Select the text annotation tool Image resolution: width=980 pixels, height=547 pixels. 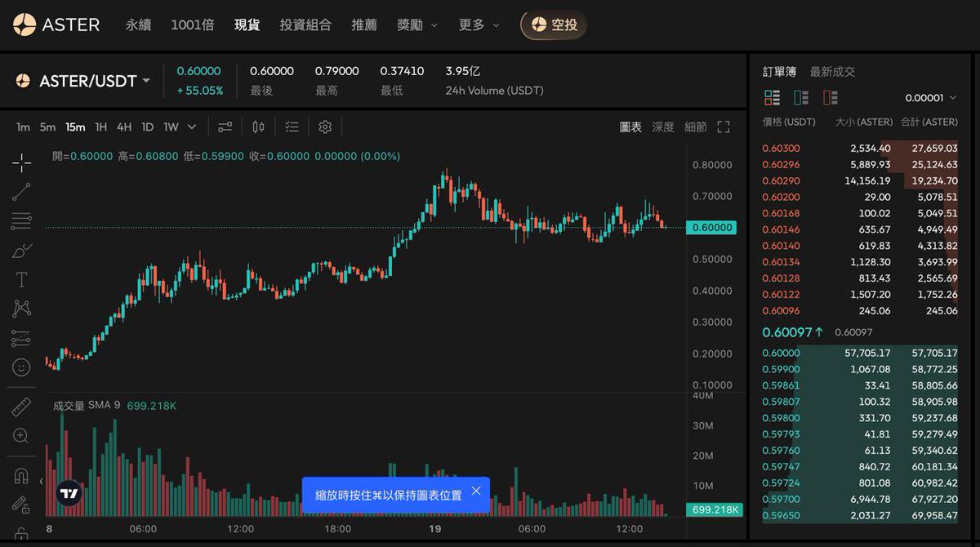20,279
